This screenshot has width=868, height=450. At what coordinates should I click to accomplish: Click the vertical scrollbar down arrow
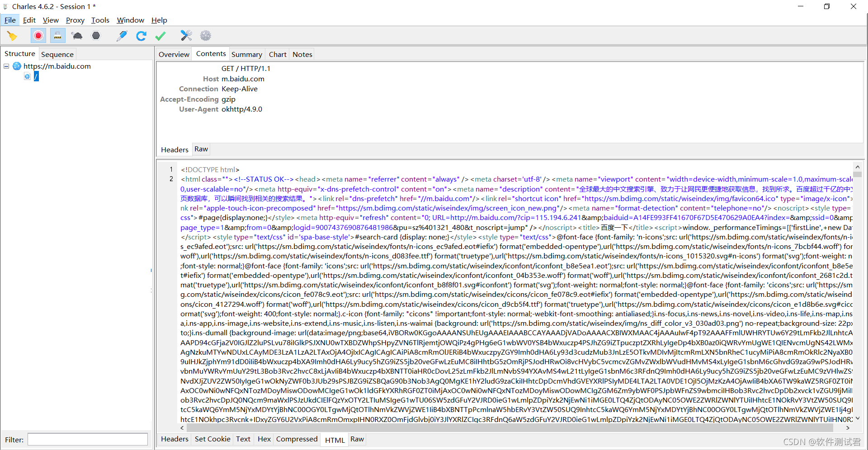(857, 418)
